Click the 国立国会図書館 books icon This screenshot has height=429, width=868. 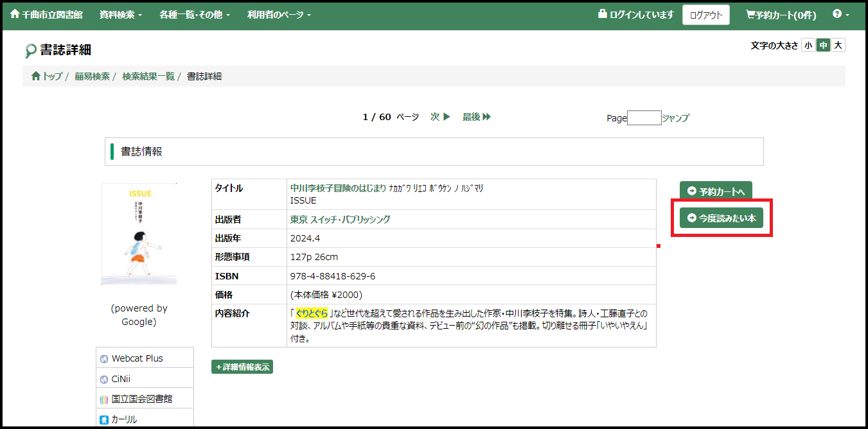104,399
